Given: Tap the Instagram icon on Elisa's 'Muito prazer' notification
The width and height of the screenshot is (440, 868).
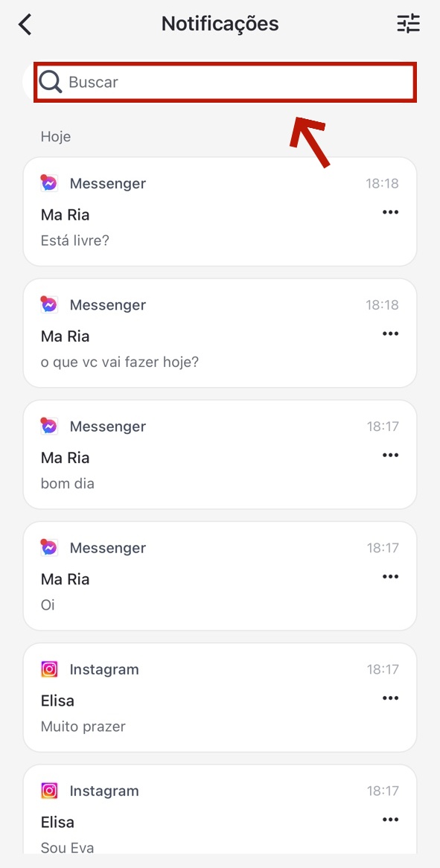Looking at the screenshot, I should coord(48,668).
